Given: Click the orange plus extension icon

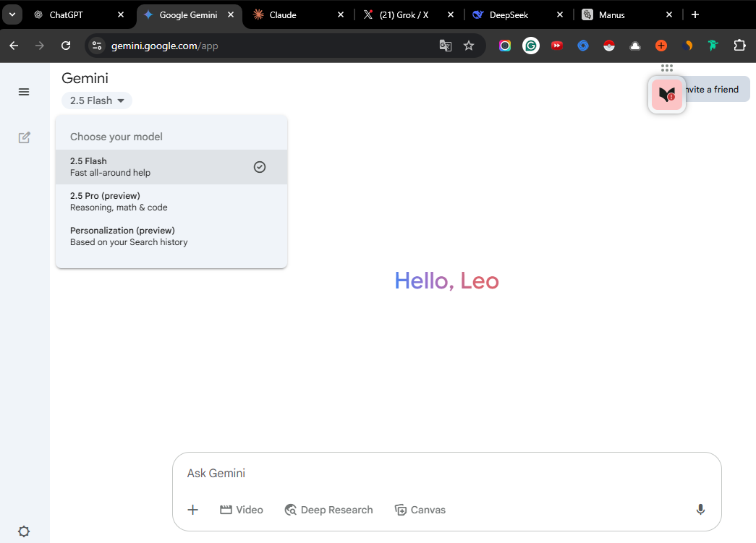Looking at the screenshot, I should tap(661, 46).
